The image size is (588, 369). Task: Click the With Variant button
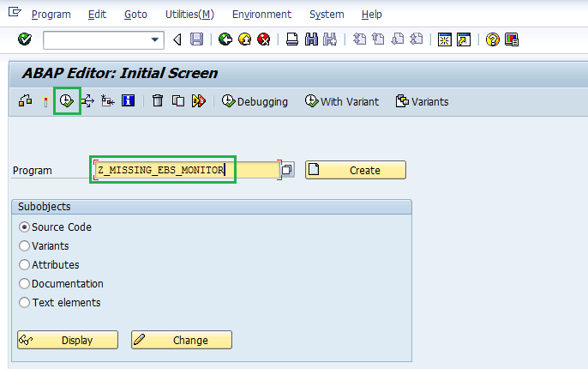pyautogui.click(x=342, y=101)
